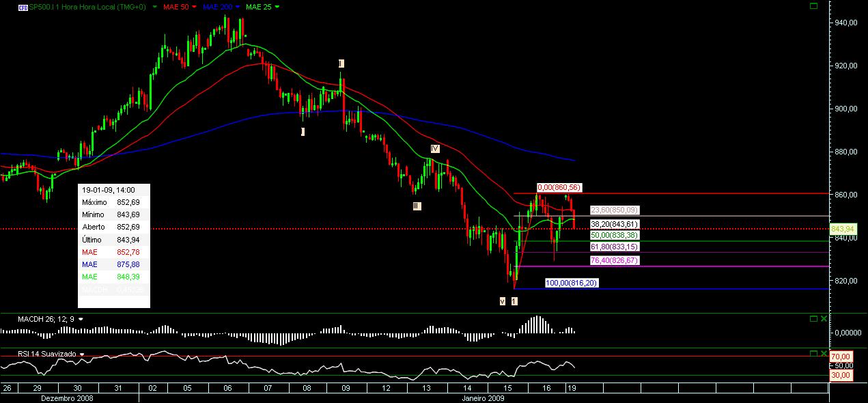The width and height of the screenshot is (868, 403).
Task: Click the 900,00 price axis label
Action: pyautogui.click(x=848, y=109)
